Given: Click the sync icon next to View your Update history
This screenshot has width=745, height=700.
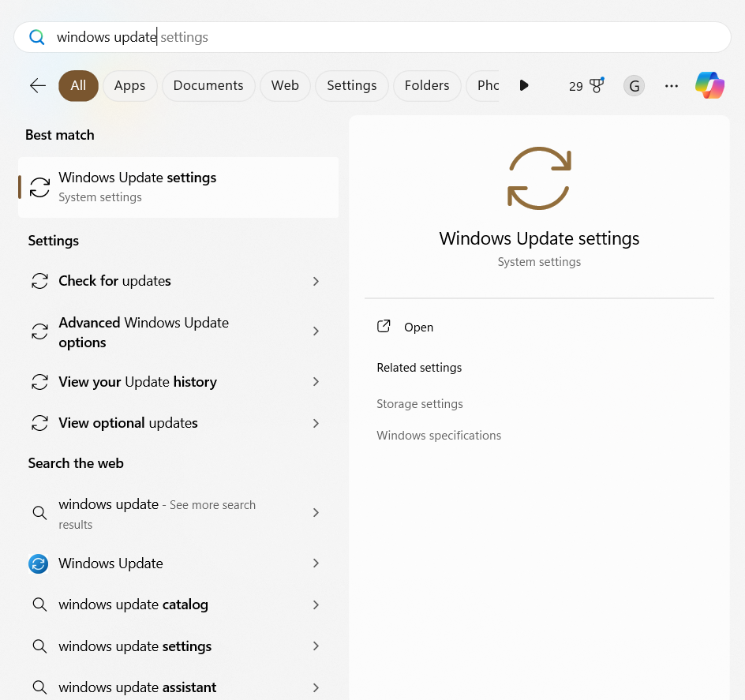Looking at the screenshot, I should click(39, 382).
